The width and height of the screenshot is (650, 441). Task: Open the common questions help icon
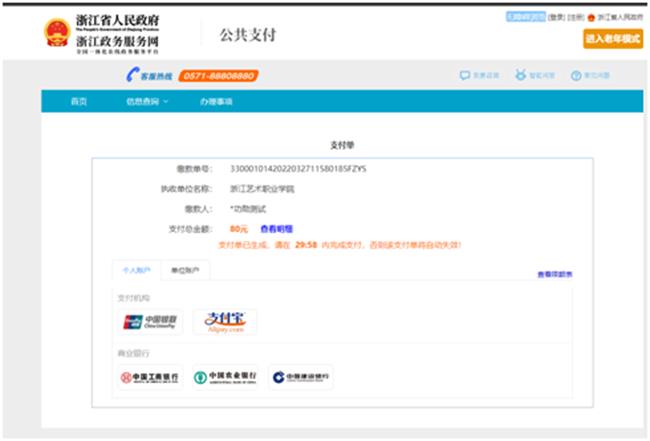[x=576, y=75]
